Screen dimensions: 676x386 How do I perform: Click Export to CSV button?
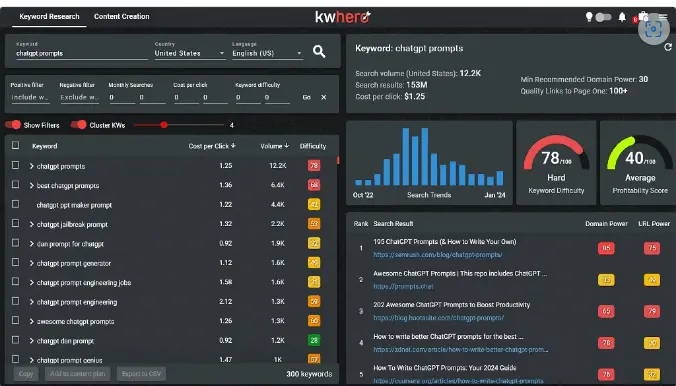click(141, 373)
